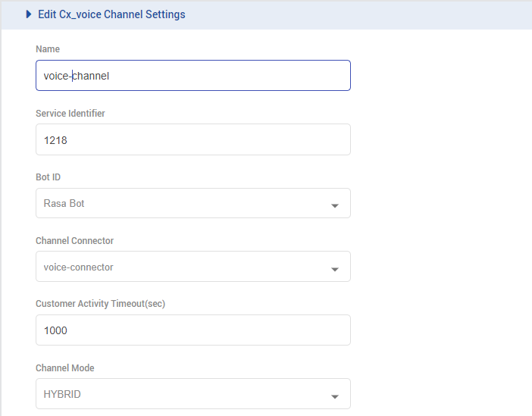Collapse the Edit Cx_voice Channel Settings triangle
This screenshot has width=532, height=416.
point(29,14)
